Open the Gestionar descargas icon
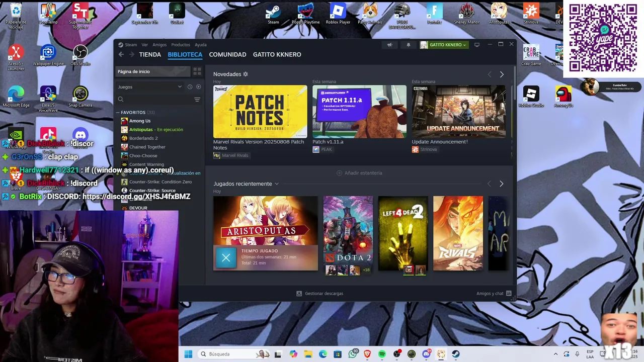The height and width of the screenshot is (362, 644). pos(299,294)
